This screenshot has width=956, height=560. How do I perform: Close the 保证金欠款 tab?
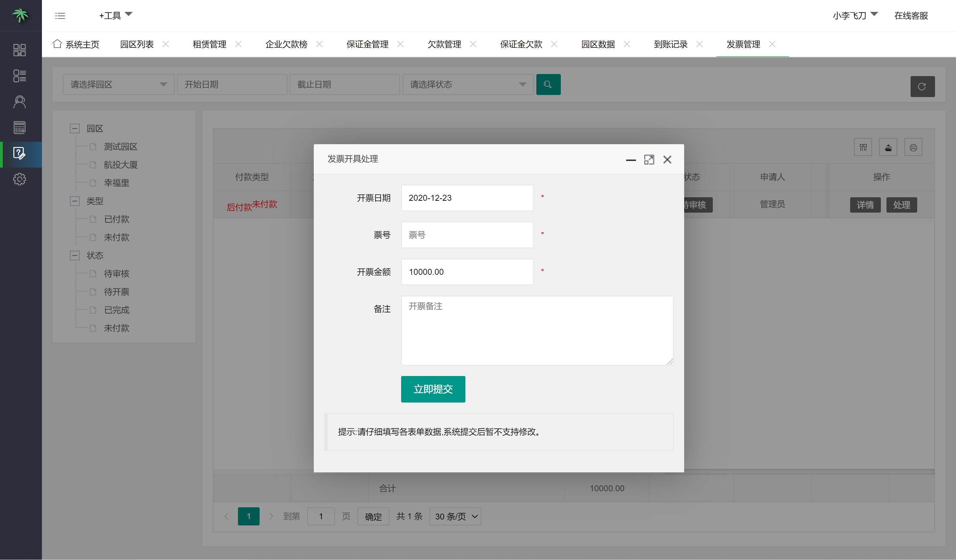(554, 44)
